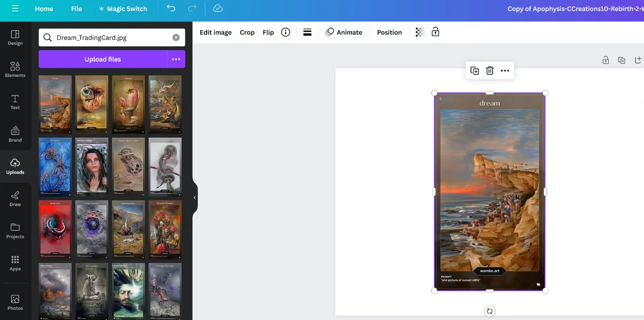Open the Photos panel
Viewport: 644px width, 320px height.
[x=15, y=302]
